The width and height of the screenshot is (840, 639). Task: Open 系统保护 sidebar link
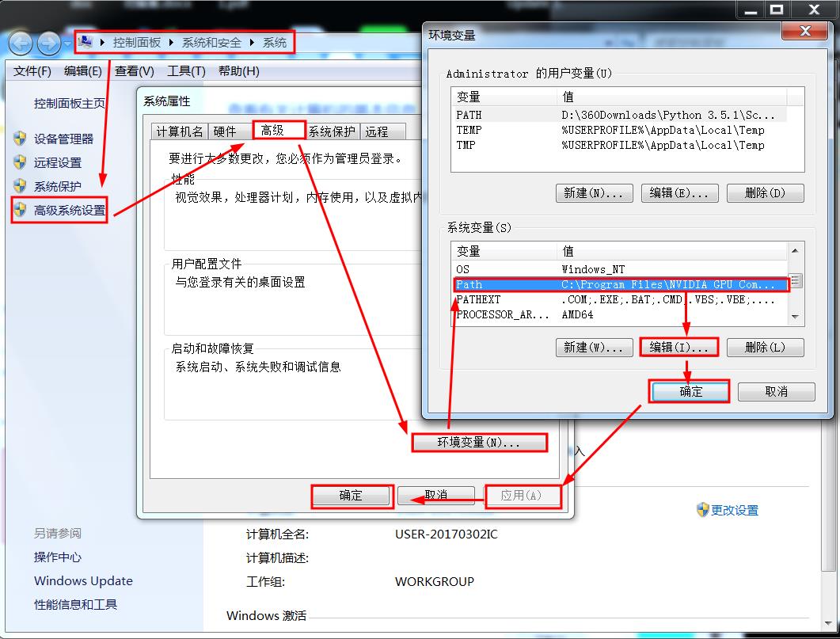click(x=57, y=186)
